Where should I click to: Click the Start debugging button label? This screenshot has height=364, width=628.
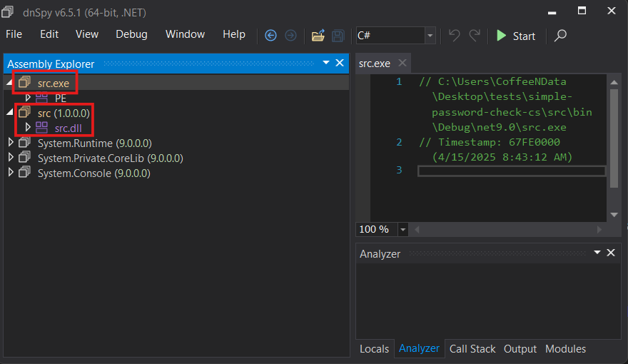[524, 36]
